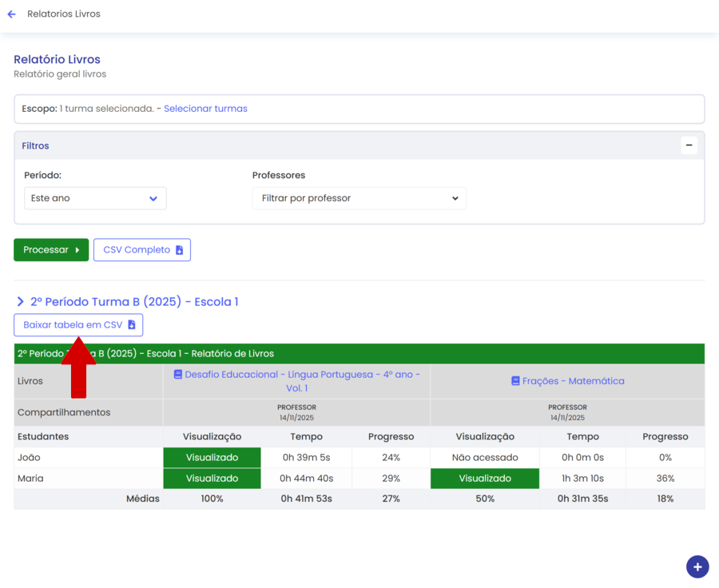Click the book icon beside Desafio Educacional
This screenshot has height=588, width=719.
pos(177,374)
